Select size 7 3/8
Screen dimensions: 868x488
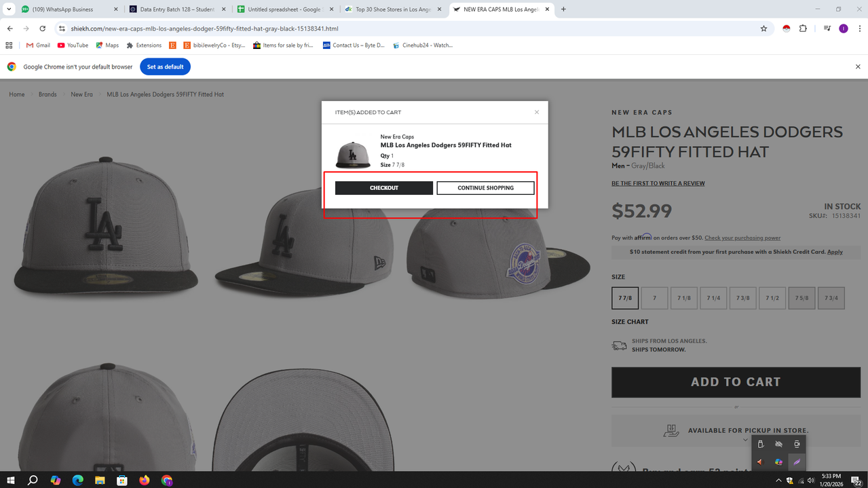pos(742,298)
